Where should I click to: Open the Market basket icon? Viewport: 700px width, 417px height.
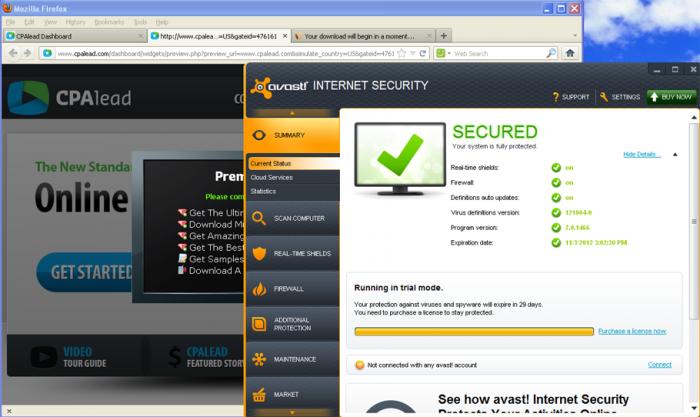click(259, 395)
